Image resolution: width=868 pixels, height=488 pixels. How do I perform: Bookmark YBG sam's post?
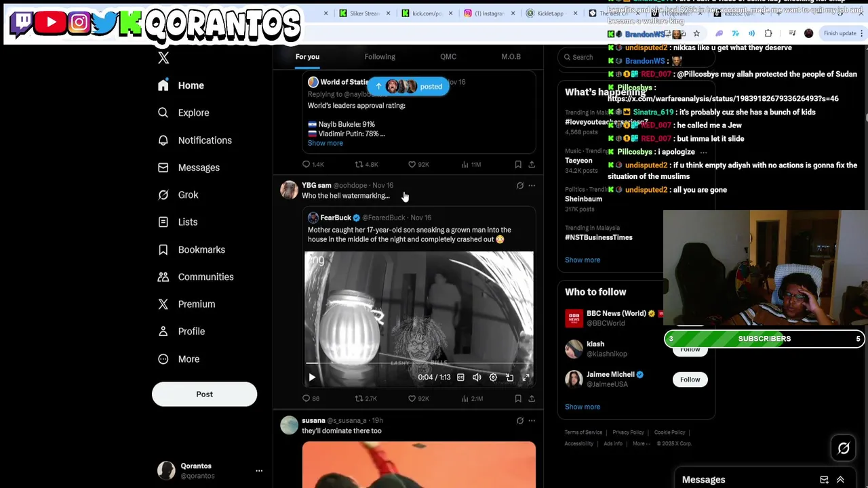518,399
